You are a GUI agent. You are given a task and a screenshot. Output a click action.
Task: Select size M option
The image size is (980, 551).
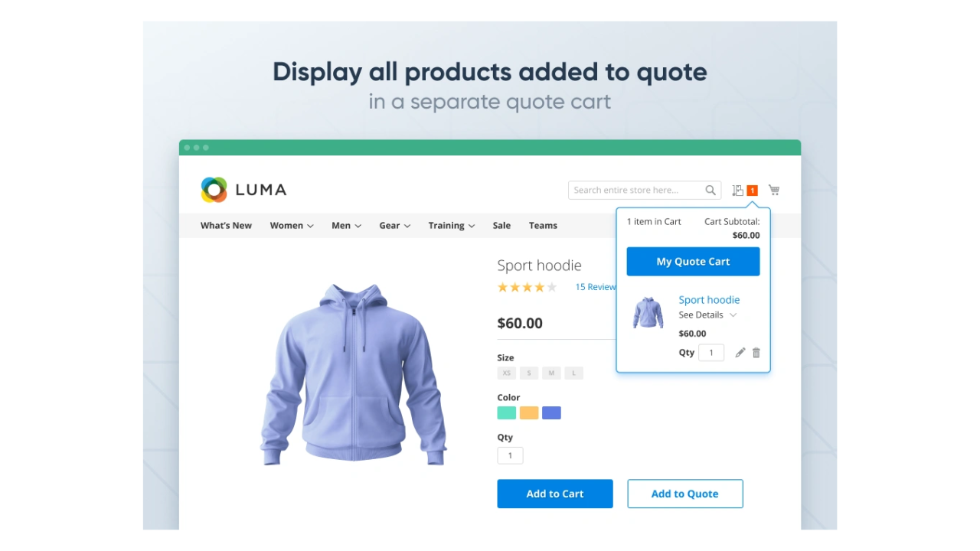tap(552, 373)
